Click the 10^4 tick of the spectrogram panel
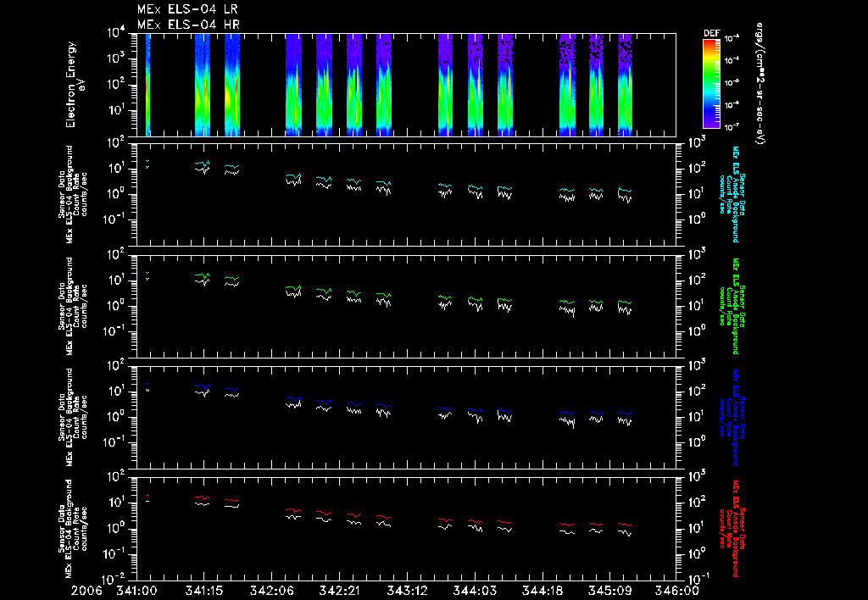The image size is (868, 600). point(116,33)
